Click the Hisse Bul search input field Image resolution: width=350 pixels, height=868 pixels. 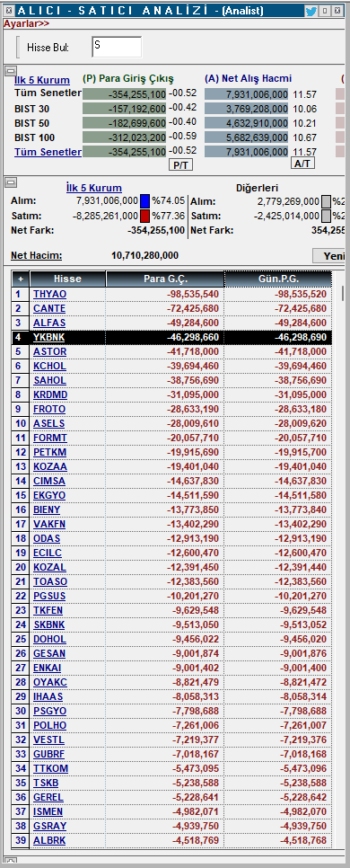click(x=117, y=47)
